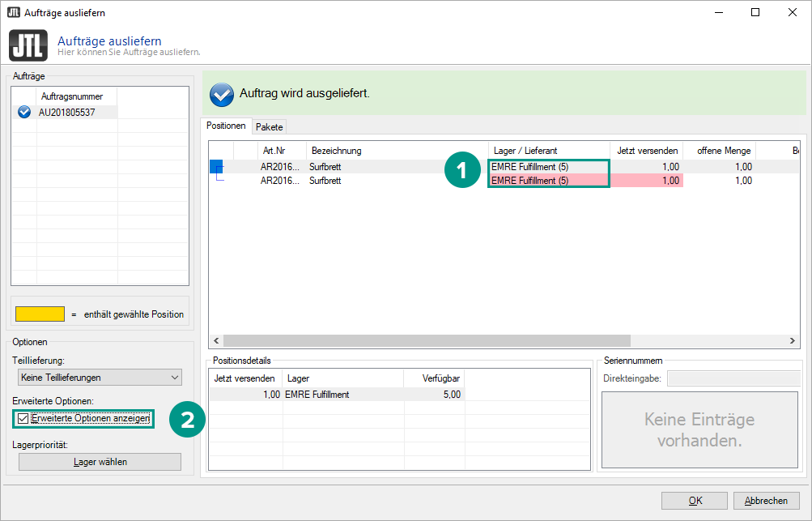The width and height of the screenshot is (812, 521).
Task: Click the 'Jetzt versenden' column header in positions
Action: click(x=646, y=151)
